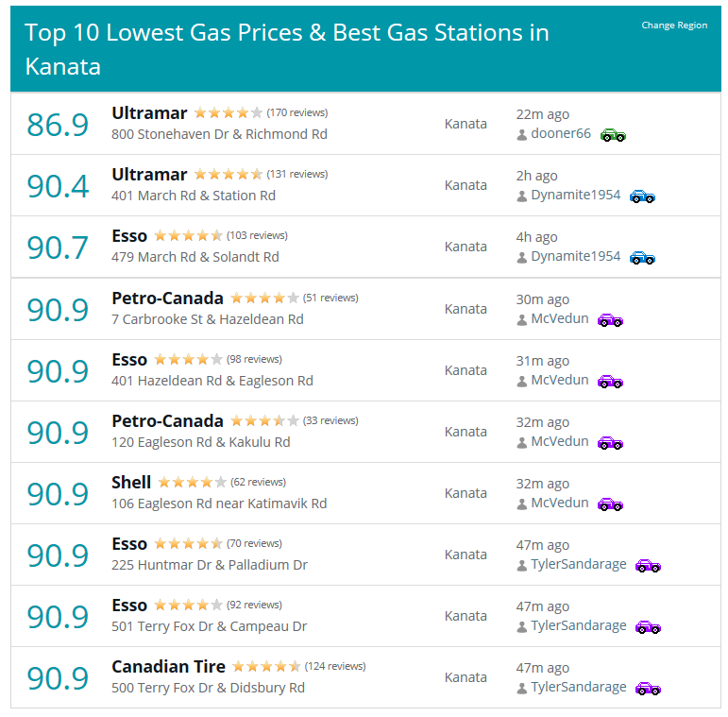Click the purple car icon on the 30m ago row
The height and width of the screenshot is (717, 728).
tap(610, 320)
